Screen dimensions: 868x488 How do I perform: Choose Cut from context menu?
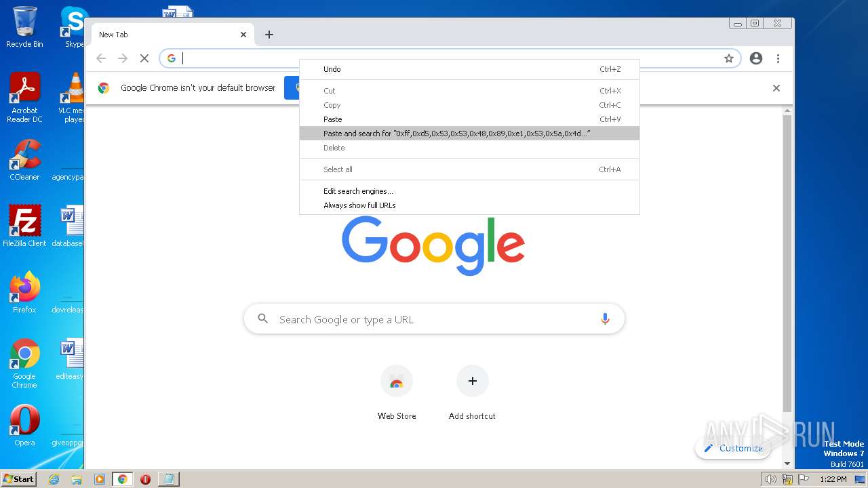coord(469,91)
